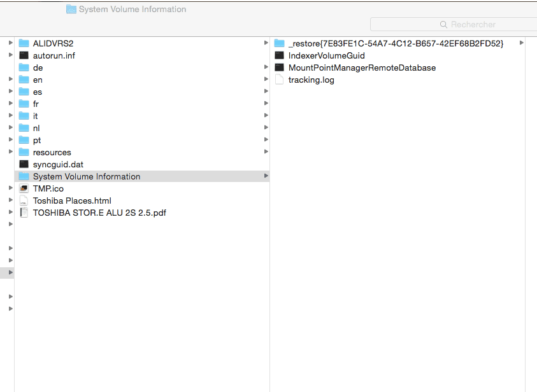
Task: Click the Rechercher search field
Action: pyautogui.click(x=454, y=25)
